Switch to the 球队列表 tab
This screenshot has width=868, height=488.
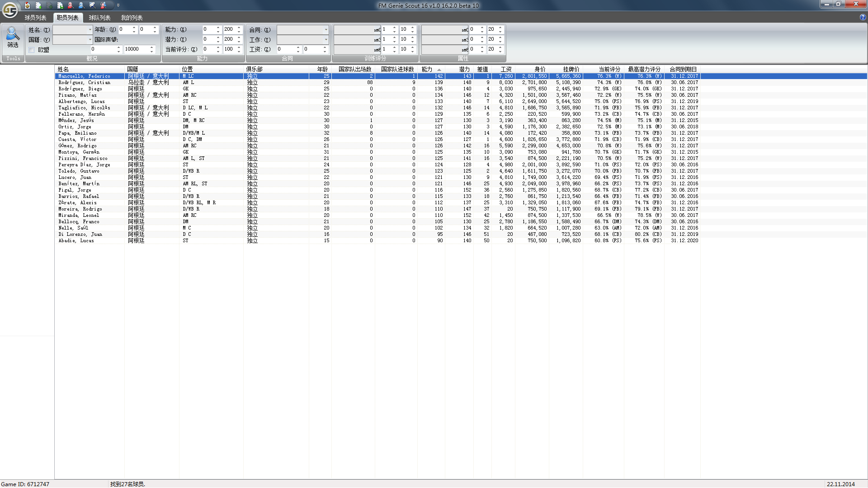(x=99, y=18)
